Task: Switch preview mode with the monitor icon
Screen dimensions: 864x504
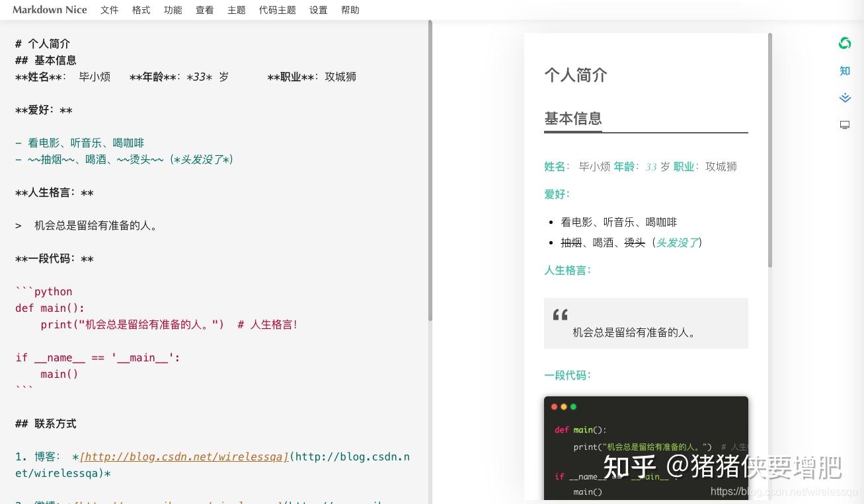Action: coord(844,125)
